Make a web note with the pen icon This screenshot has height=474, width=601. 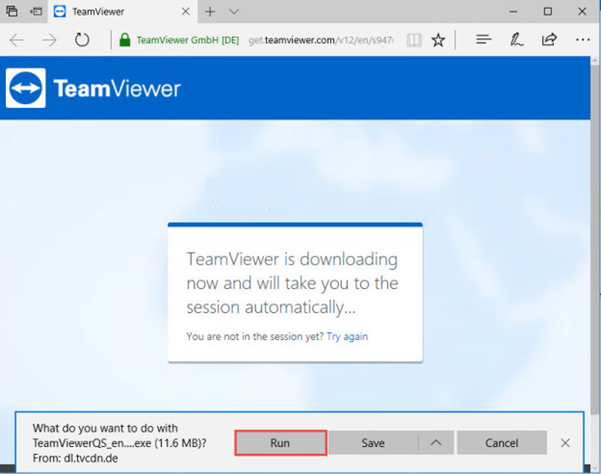pos(516,39)
